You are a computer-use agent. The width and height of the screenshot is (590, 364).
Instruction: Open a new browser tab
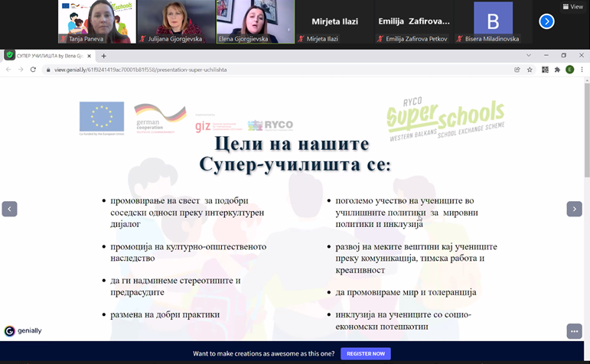coord(104,56)
